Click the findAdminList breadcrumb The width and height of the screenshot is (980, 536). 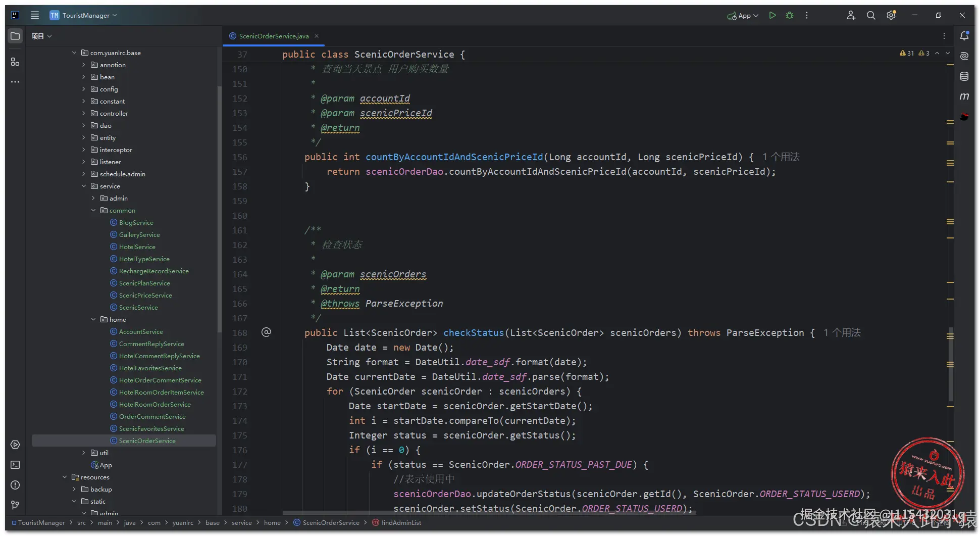pos(401,523)
